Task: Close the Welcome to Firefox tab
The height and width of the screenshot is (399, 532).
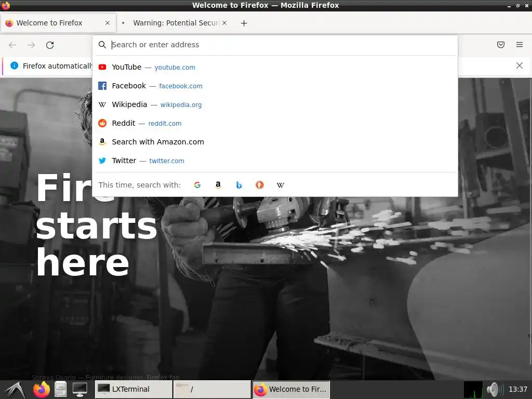Action: click(x=108, y=23)
